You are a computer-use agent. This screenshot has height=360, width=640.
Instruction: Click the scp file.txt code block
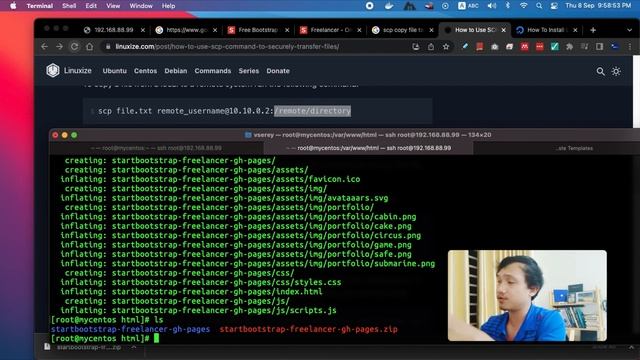click(x=258, y=111)
